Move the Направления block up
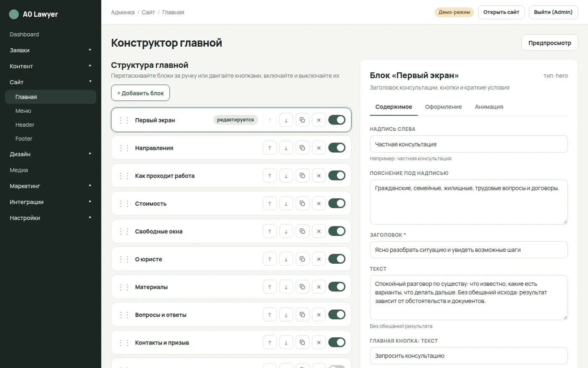 pos(270,148)
